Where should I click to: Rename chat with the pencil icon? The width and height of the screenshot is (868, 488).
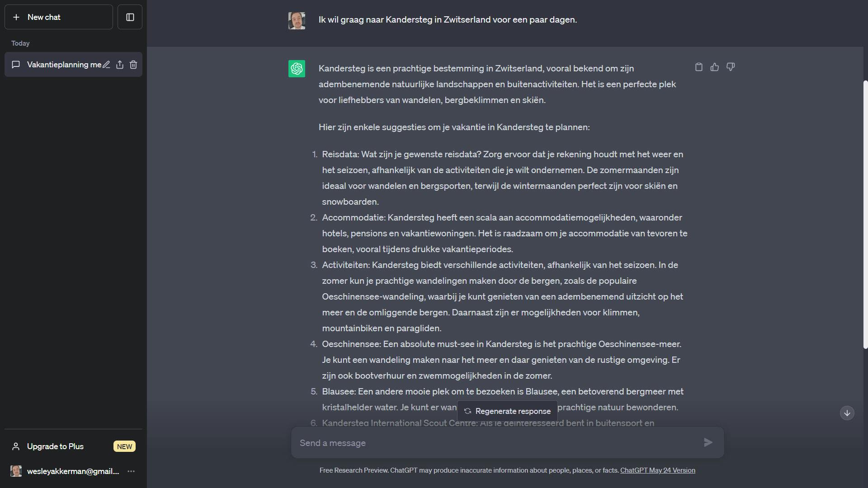pyautogui.click(x=106, y=65)
